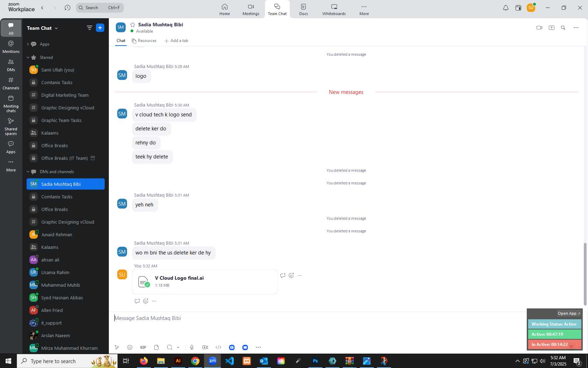
Task: Record an audio message with the microphone
Action: point(192,347)
